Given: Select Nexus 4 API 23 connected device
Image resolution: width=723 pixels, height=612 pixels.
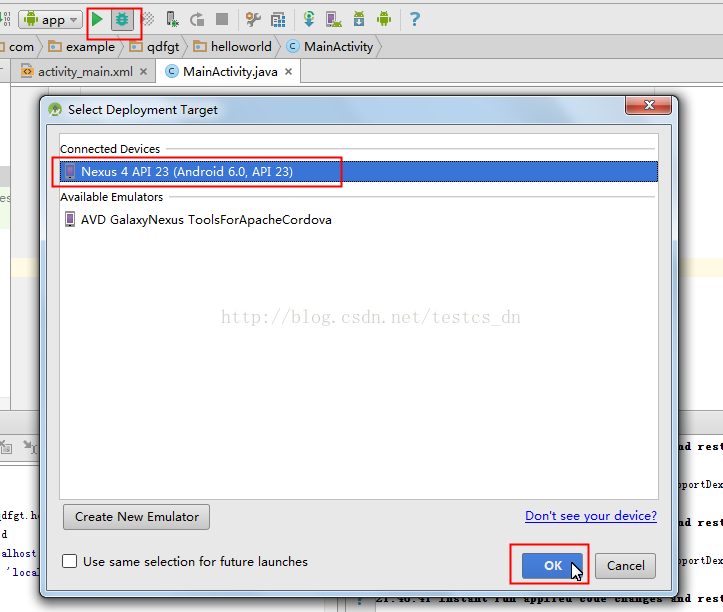Looking at the screenshot, I should pos(359,172).
